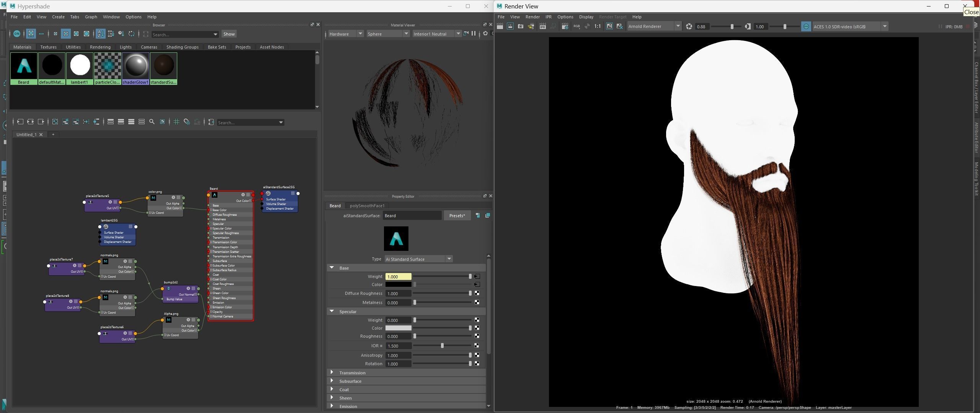
Task: Select view as list button in Browser
Action: (x=41, y=34)
